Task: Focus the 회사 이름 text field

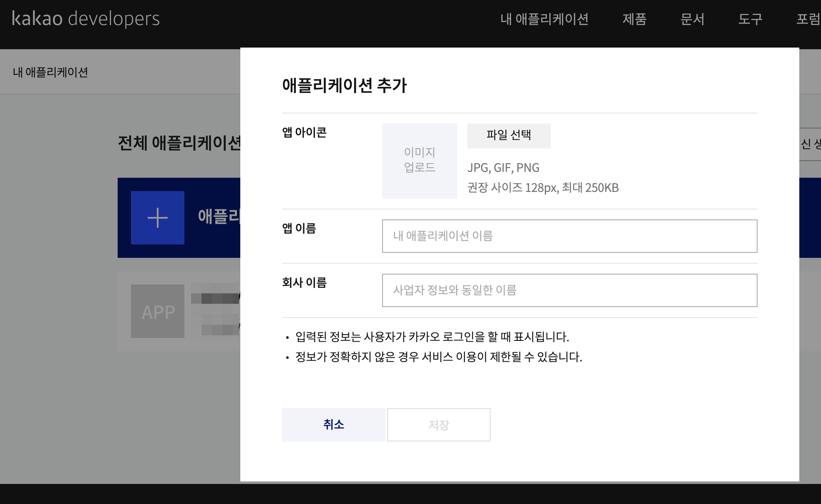Action: tap(569, 290)
